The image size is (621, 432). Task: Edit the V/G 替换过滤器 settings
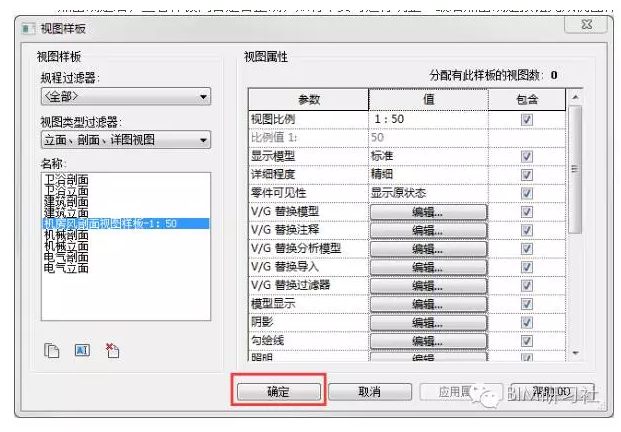click(427, 285)
